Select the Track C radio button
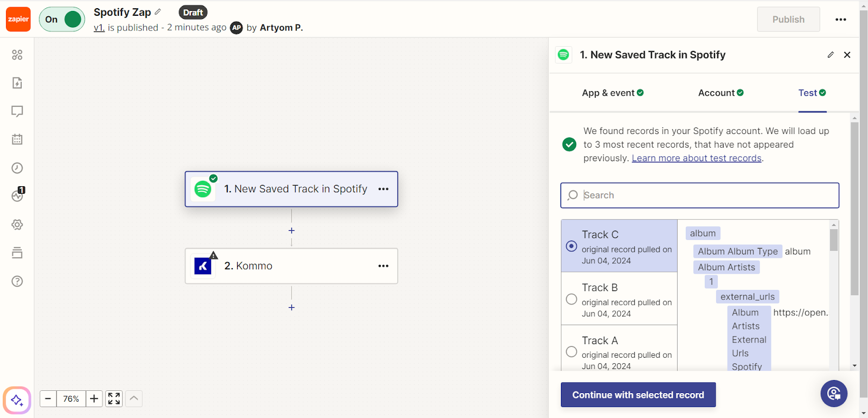Screen dimensions: 868x418 [x=571, y=246]
